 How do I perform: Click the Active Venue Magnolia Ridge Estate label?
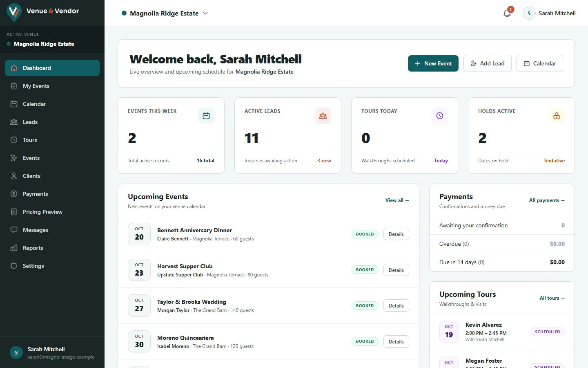[x=44, y=44]
